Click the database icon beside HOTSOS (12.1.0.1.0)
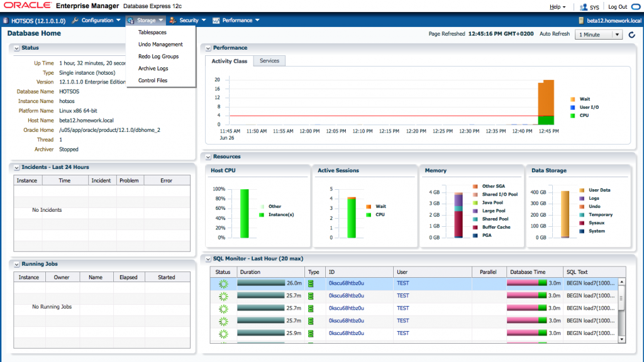This screenshot has width=644, height=362. point(6,21)
